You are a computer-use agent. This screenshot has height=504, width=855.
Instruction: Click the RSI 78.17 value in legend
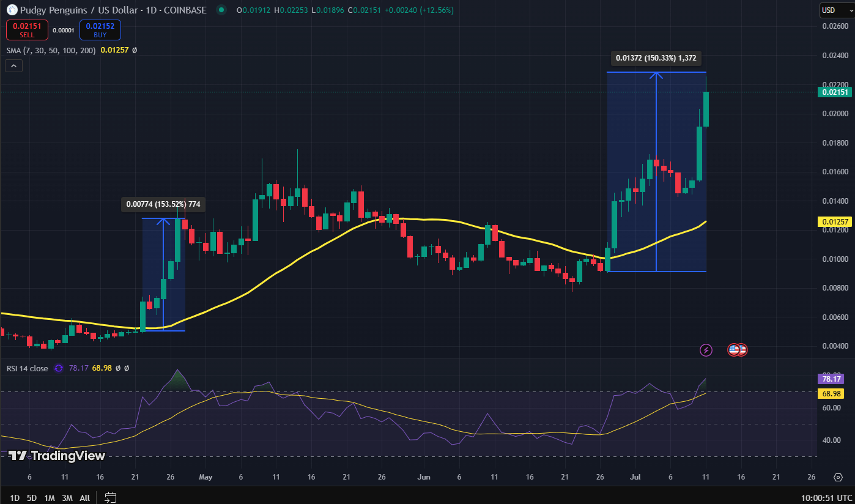click(x=78, y=368)
